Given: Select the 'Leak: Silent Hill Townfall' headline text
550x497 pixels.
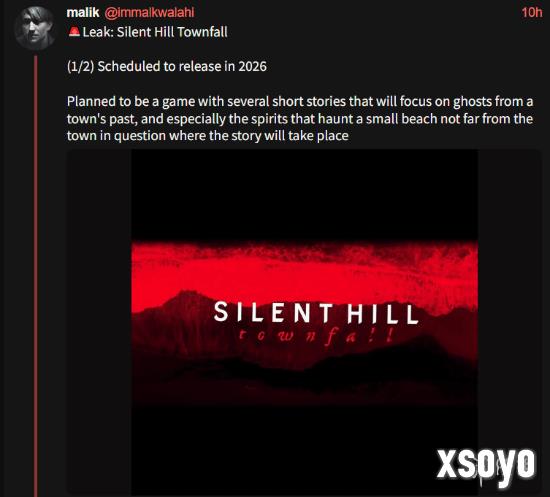Looking at the screenshot, I should [155, 32].
